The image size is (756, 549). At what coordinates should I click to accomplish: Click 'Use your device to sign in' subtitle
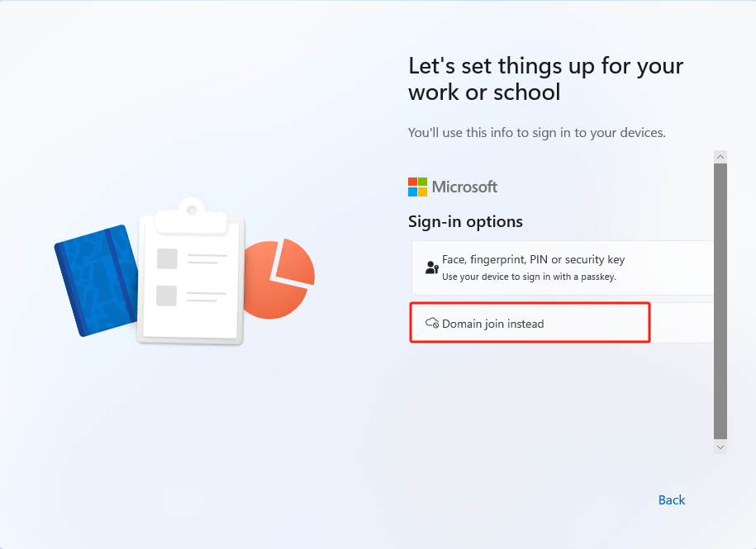[x=529, y=277]
